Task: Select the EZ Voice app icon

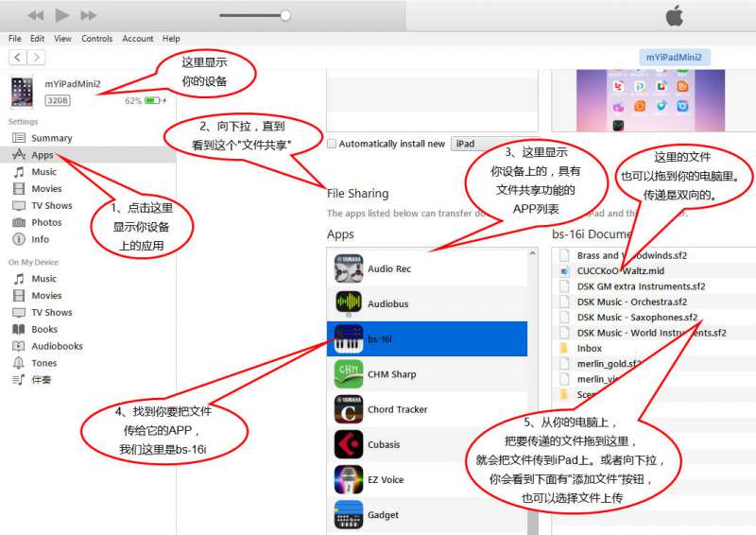Action: (349, 479)
